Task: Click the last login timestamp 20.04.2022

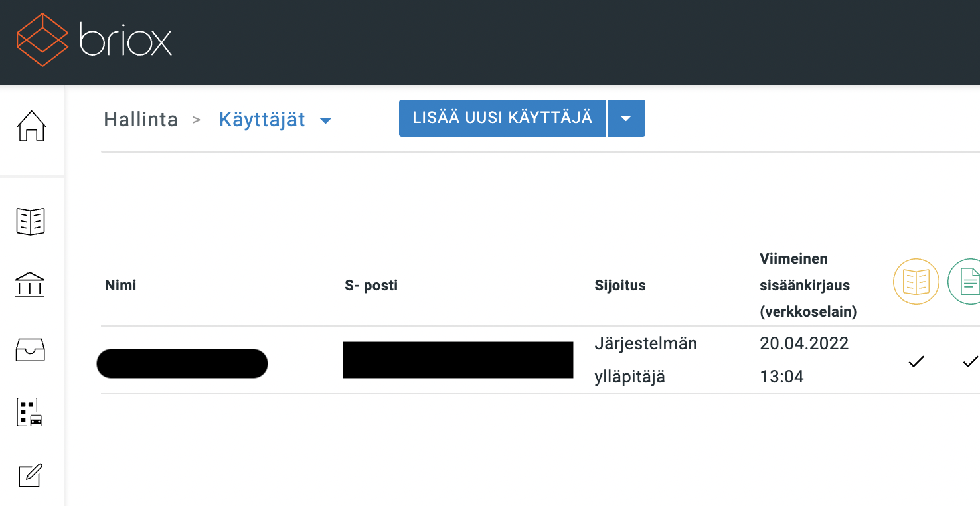Action: [x=804, y=343]
